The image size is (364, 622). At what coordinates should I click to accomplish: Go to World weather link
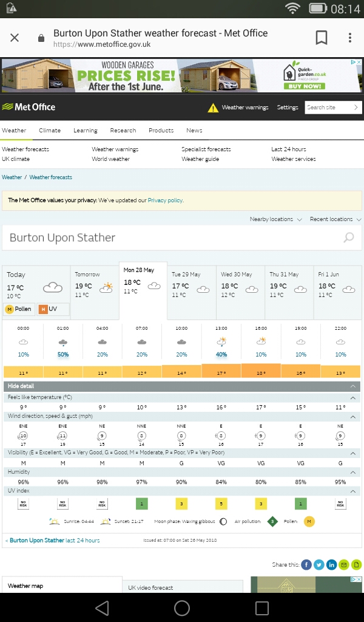click(110, 159)
